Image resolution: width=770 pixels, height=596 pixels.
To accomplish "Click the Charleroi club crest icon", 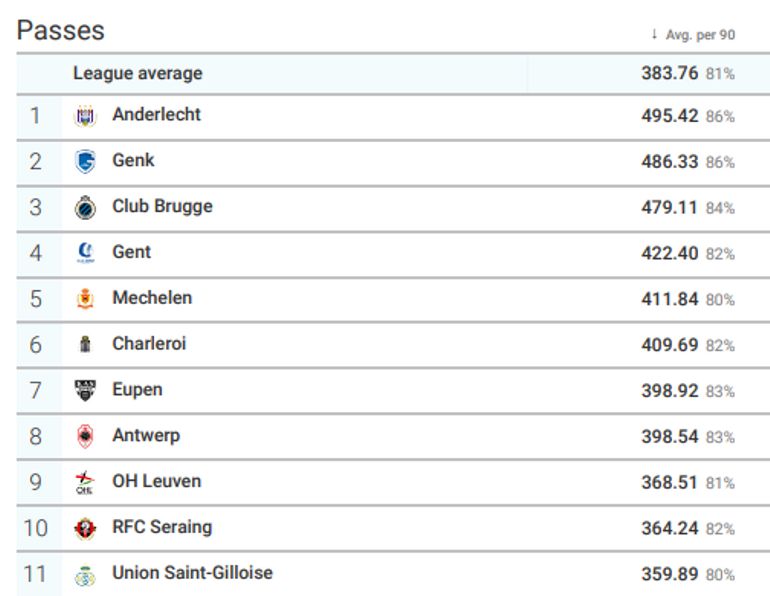I will coord(85,345).
